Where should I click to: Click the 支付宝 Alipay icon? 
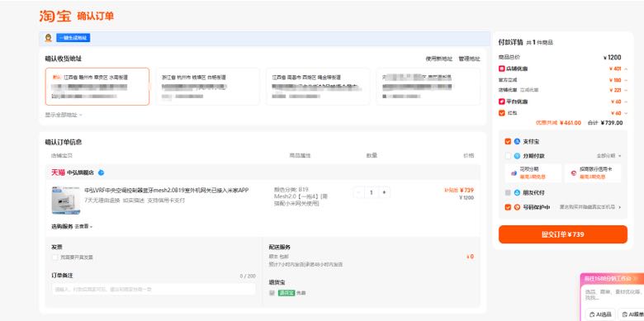pyautogui.click(x=517, y=142)
